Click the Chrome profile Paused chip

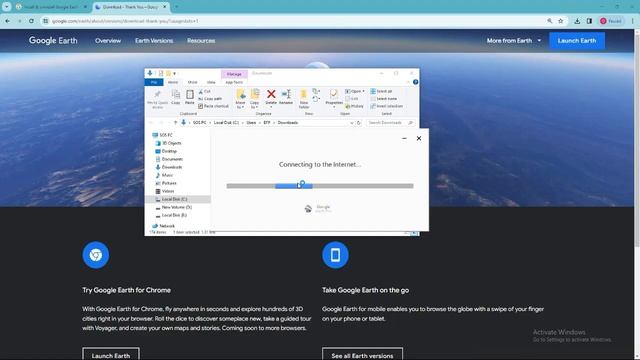coord(611,21)
